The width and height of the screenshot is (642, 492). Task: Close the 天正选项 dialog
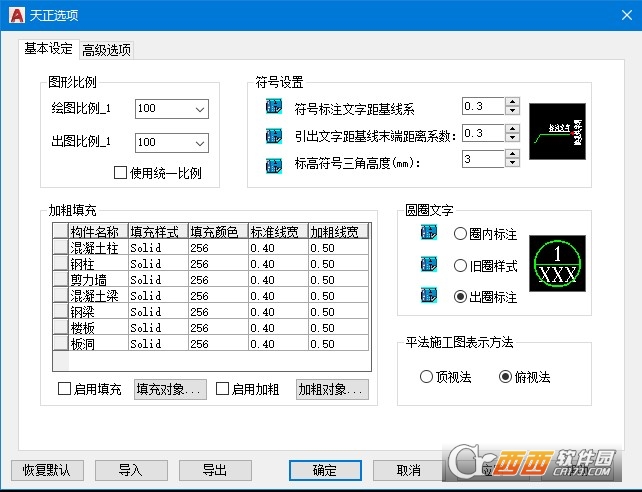click(x=626, y=16)
